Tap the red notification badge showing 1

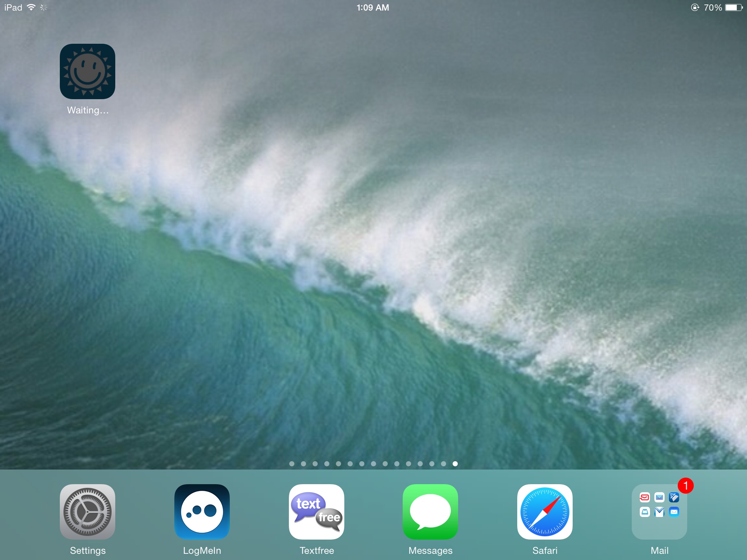(685, 486)
